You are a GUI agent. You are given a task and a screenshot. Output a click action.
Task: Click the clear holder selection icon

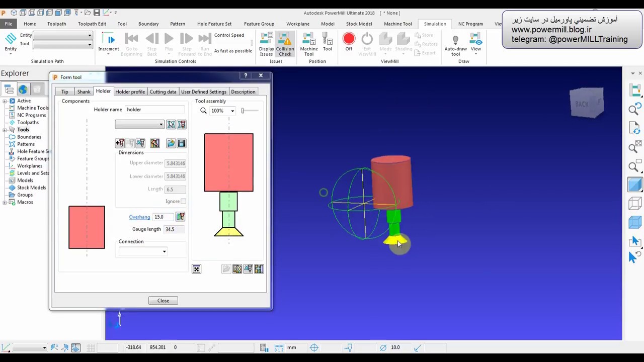pos(171,125)
